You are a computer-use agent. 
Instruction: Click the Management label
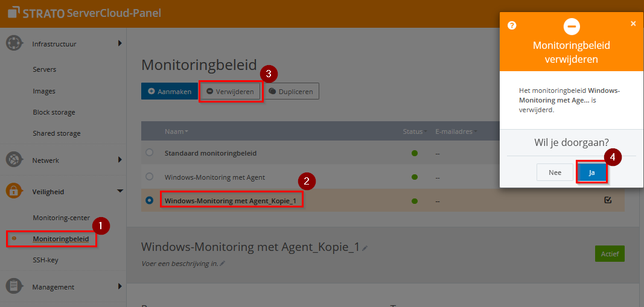[x=53, y=286]
